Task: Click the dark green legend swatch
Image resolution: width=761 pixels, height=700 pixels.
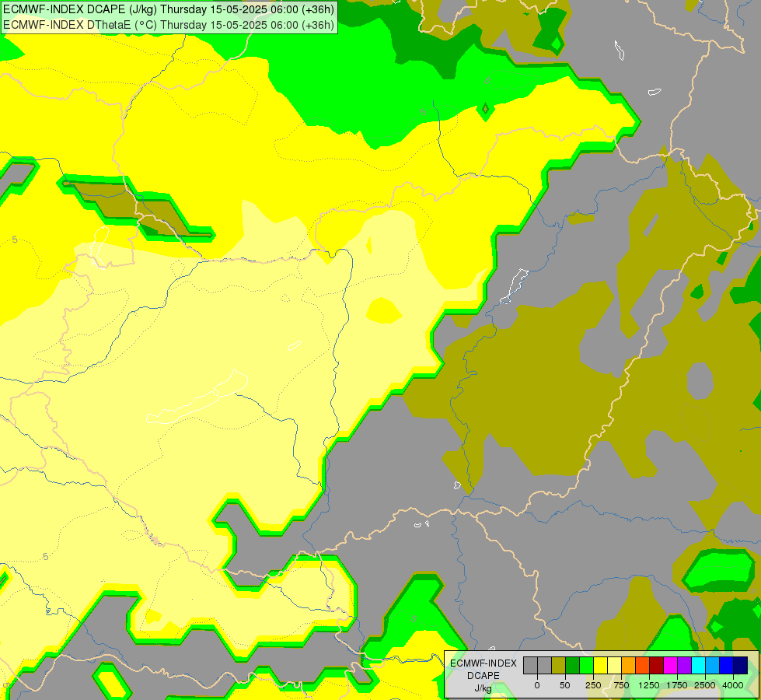Action: (572, 665)
